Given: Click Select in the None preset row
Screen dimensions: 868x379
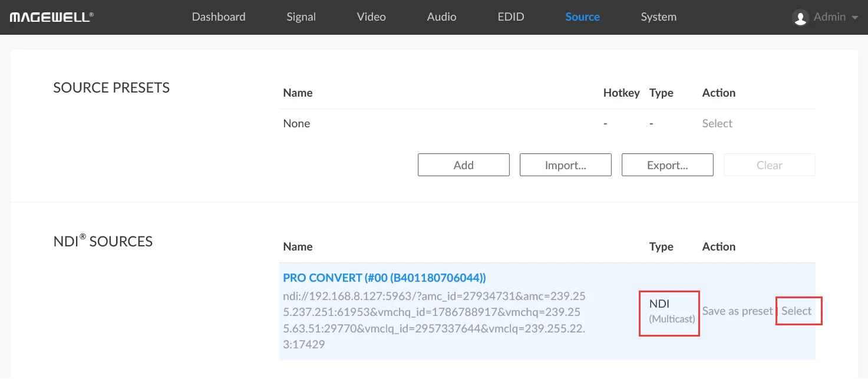Looking at the screenshot, I should [x=717, y=124].
